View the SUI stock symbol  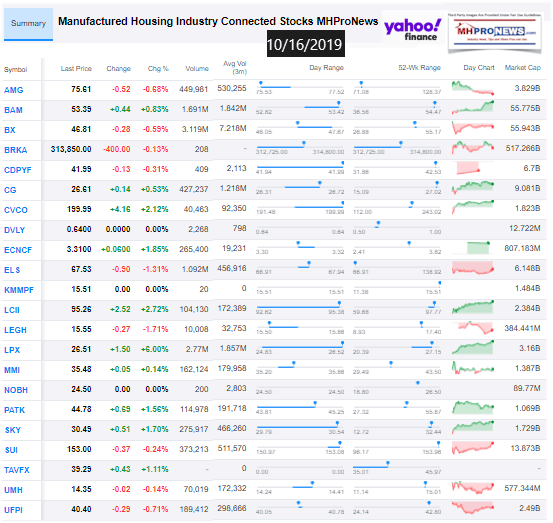tap(11, 450)
